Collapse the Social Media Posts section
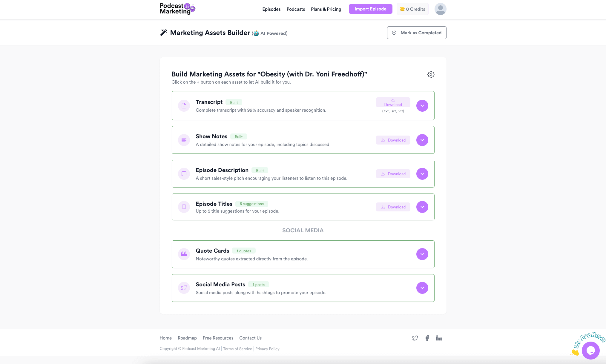 tap(422, 288)
